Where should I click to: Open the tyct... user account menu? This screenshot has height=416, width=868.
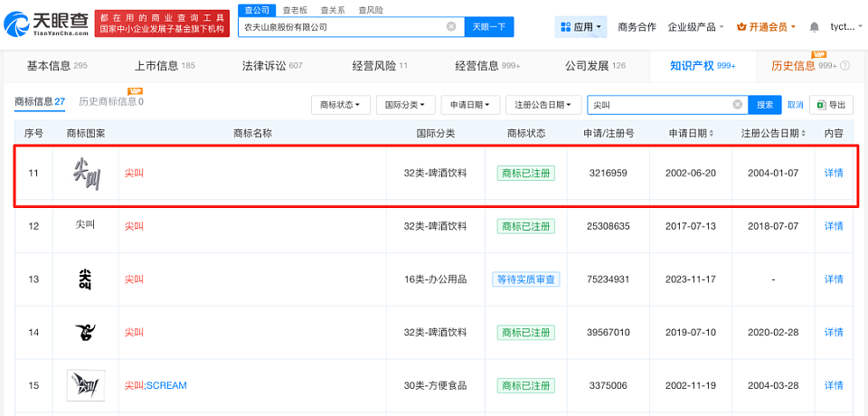846,27
